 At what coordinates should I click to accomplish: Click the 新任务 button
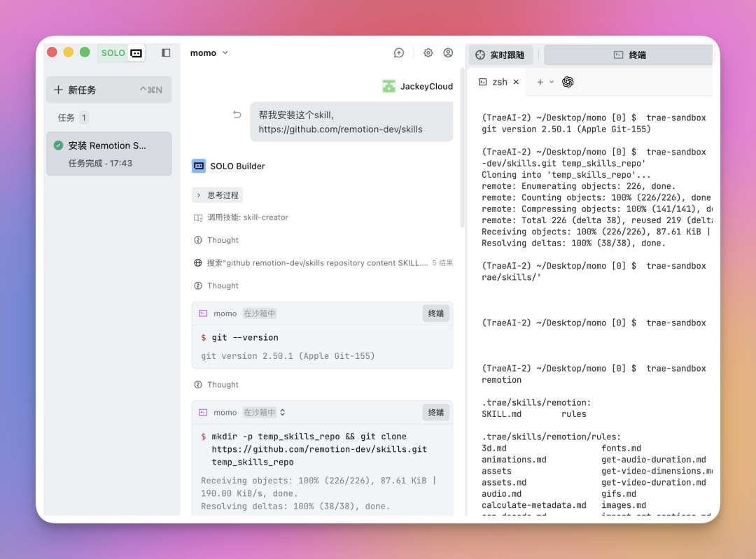109,90
